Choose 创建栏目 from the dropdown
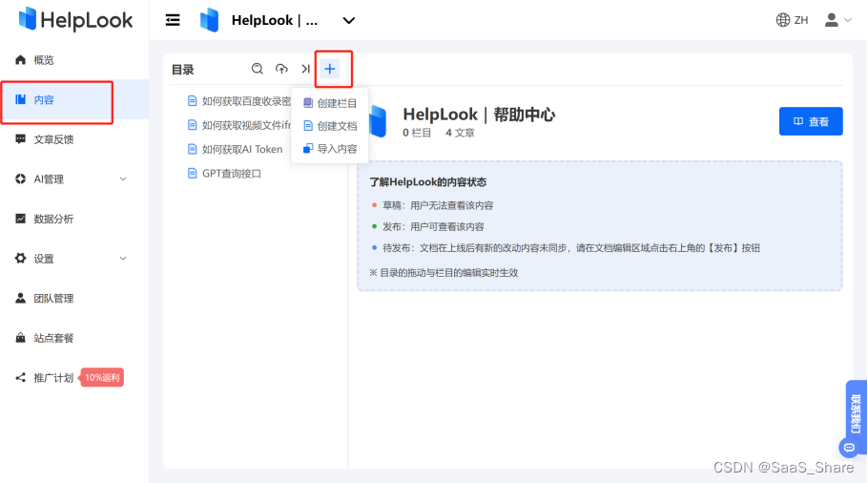Image resolution: width=868 pixels, height=483 pixels. tap(330, 103)
